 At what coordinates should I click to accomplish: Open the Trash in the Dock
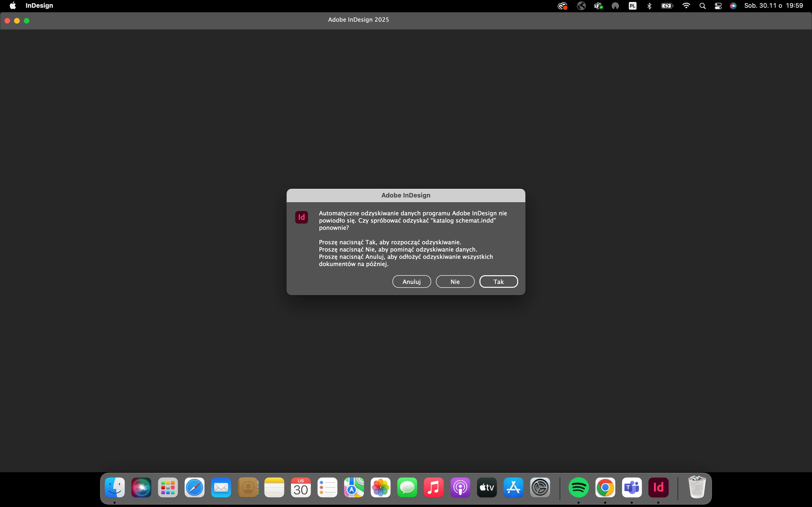coord(696,487)
